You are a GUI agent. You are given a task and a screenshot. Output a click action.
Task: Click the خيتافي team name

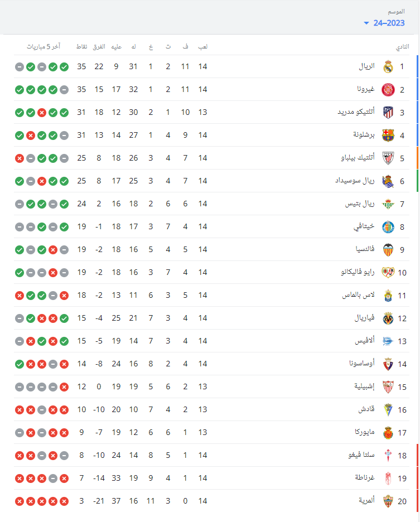(x=364, y=227)
